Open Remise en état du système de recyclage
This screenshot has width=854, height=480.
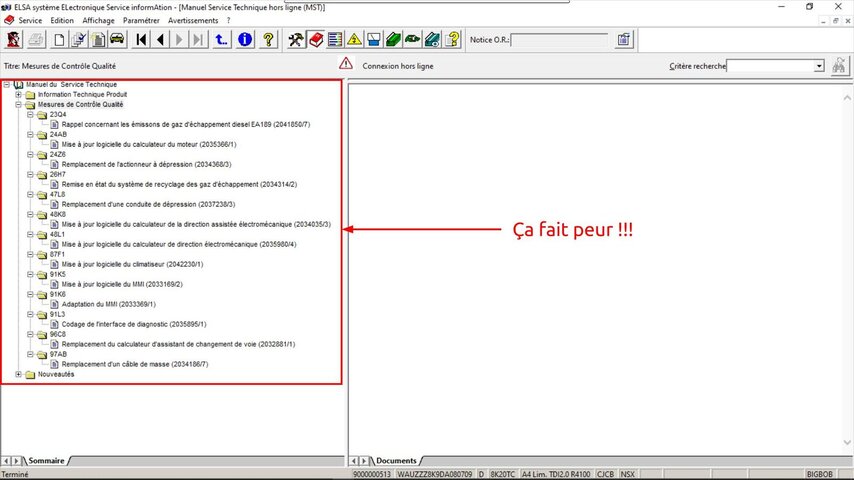tap(179, 185)
